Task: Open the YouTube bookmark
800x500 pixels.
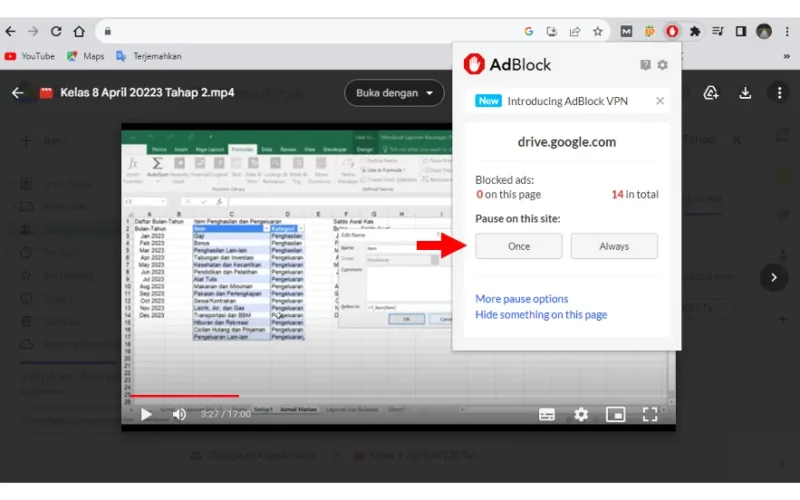Action: coord(30,56)
